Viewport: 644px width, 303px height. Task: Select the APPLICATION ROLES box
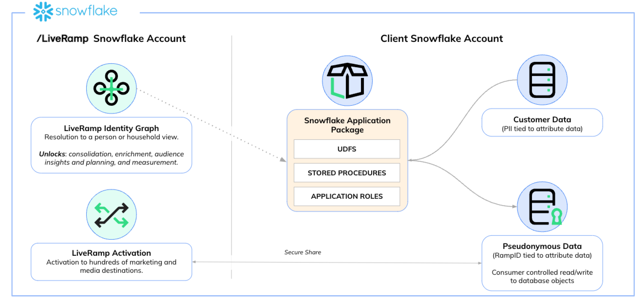click(347, 196)
